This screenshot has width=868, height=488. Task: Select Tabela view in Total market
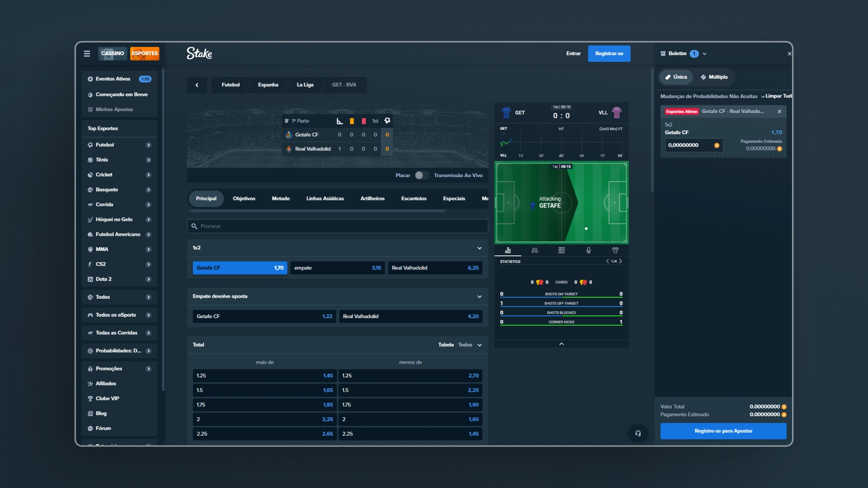pyautogui.click(x=446, y=345)
